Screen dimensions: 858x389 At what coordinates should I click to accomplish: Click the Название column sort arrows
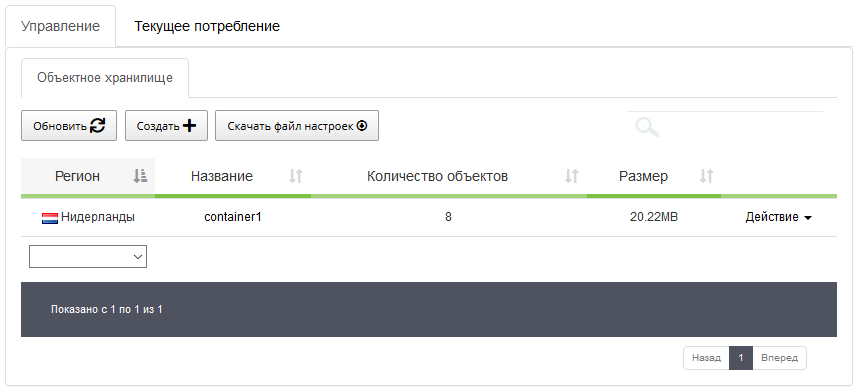coord(296,176)
